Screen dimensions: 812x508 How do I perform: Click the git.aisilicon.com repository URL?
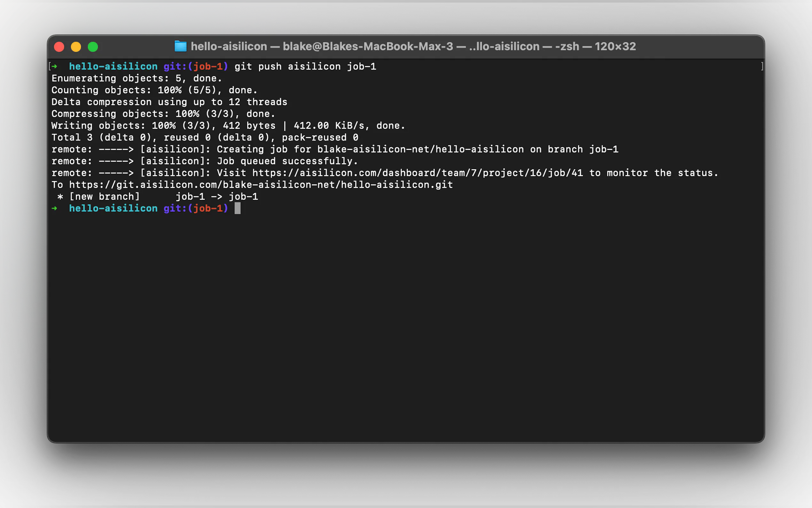(261, 185)
